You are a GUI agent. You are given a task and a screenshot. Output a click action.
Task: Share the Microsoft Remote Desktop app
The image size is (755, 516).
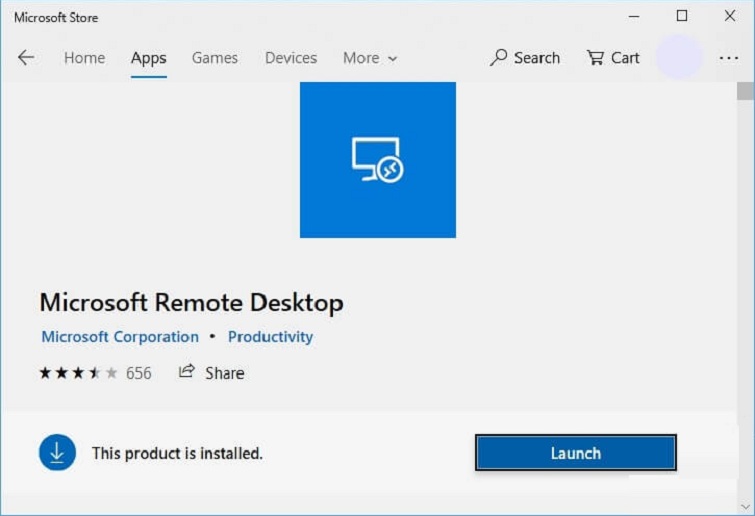[x=211, y=373]
